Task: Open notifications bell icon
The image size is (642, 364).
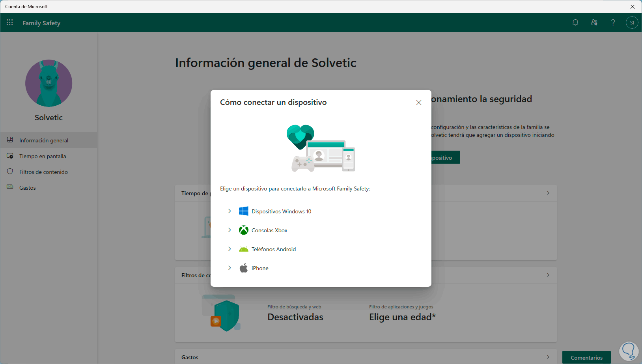Action: (x=575, y=22)
